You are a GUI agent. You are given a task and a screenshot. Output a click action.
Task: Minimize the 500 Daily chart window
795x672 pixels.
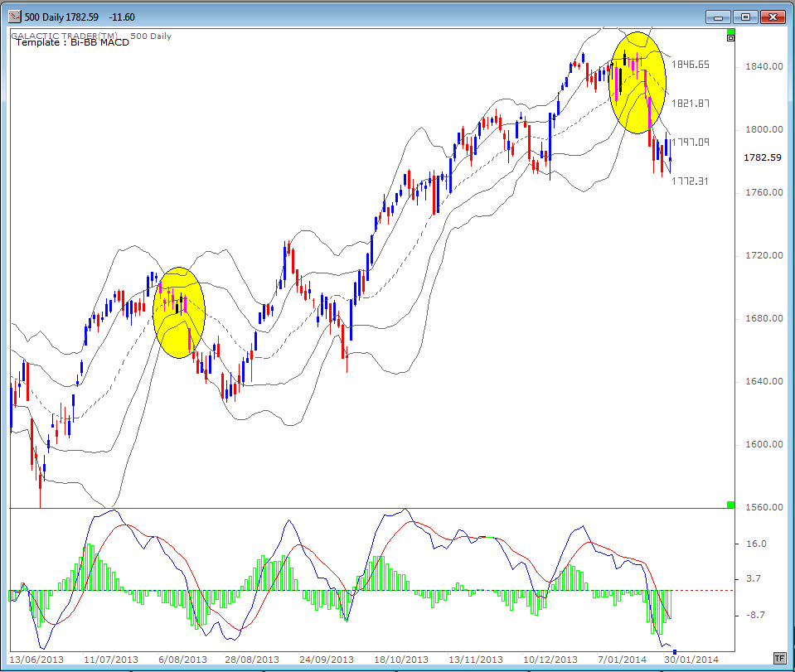[718, 17]
